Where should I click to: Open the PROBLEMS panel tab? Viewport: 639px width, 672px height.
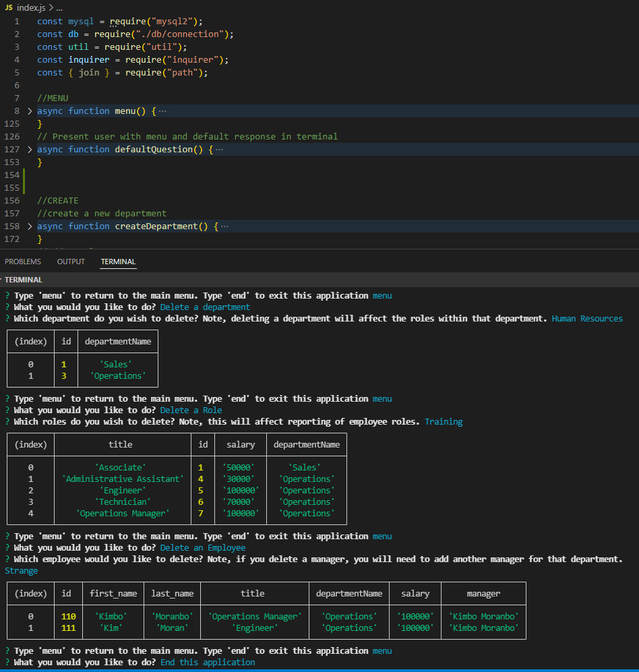23,262
